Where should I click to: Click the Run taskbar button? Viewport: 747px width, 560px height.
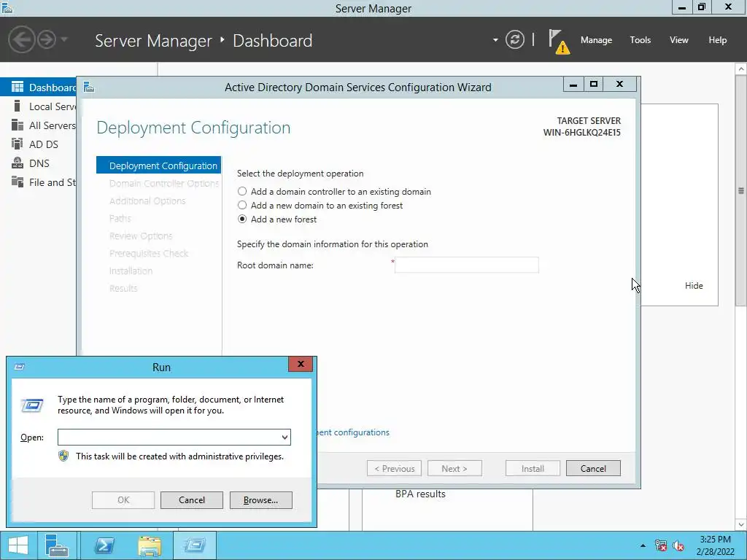[194, 545]
